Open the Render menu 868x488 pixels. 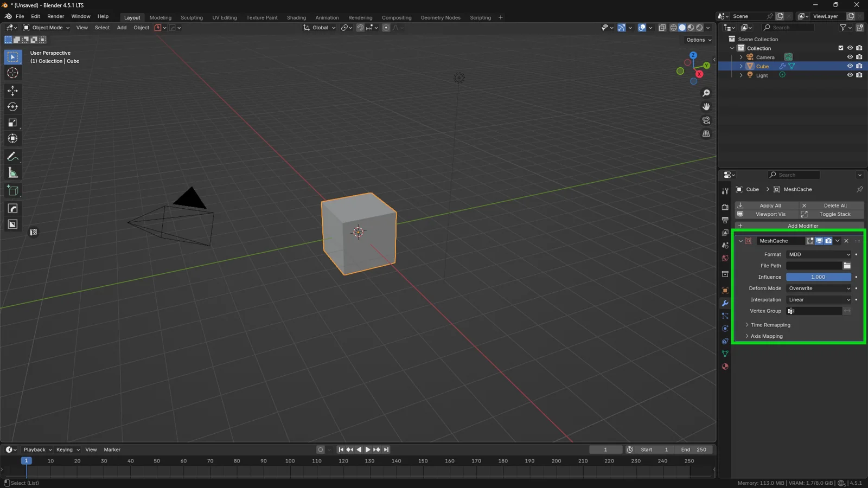(55, 16)
